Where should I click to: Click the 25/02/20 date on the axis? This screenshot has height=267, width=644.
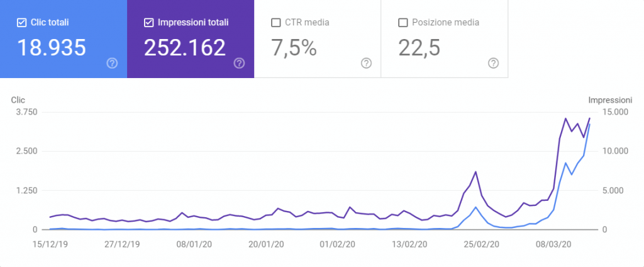482,244
